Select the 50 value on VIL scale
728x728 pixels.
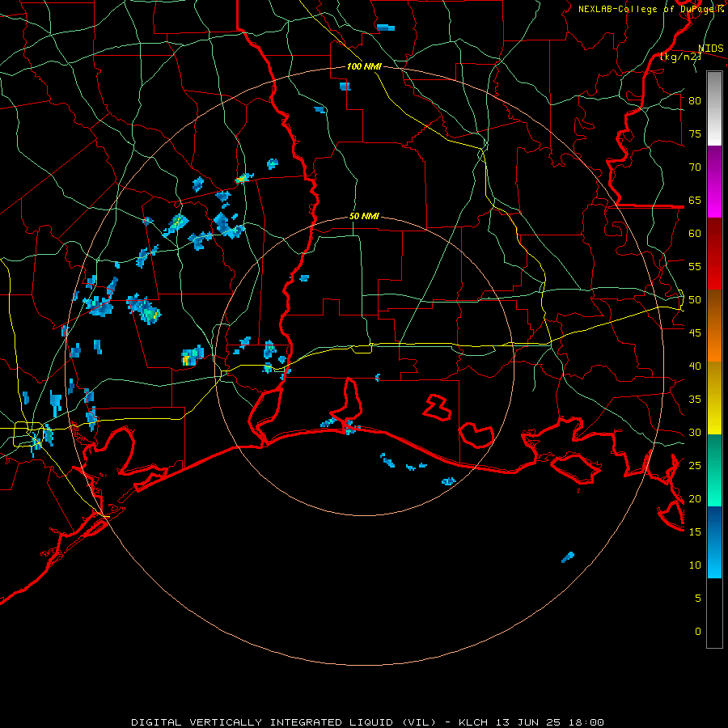click(695, 300)
